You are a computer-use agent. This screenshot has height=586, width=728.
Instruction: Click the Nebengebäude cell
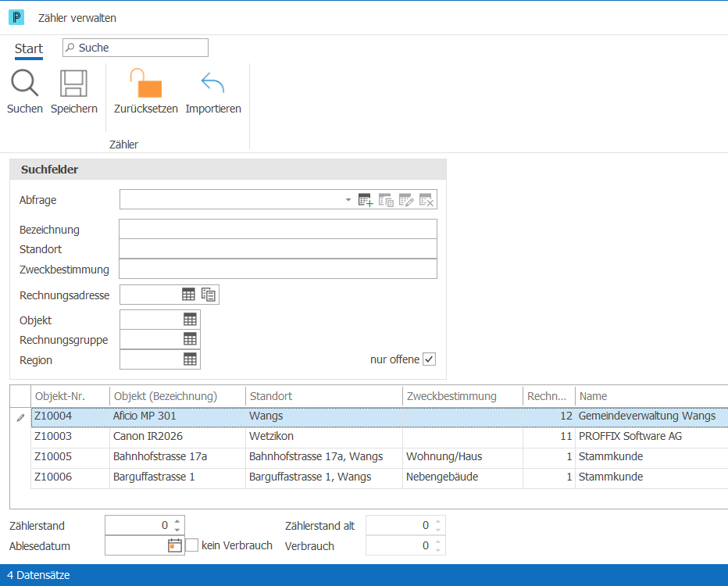[x=463, y=477]
